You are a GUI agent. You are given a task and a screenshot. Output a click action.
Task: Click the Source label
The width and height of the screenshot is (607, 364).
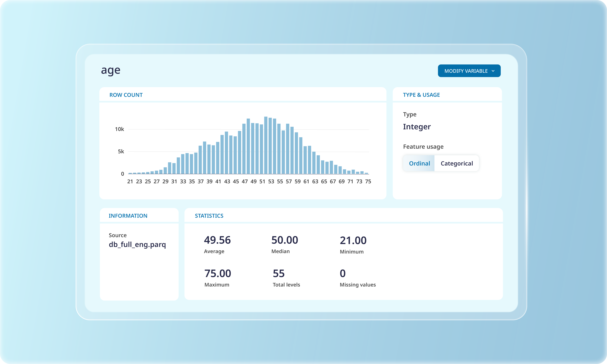point(118,235)
